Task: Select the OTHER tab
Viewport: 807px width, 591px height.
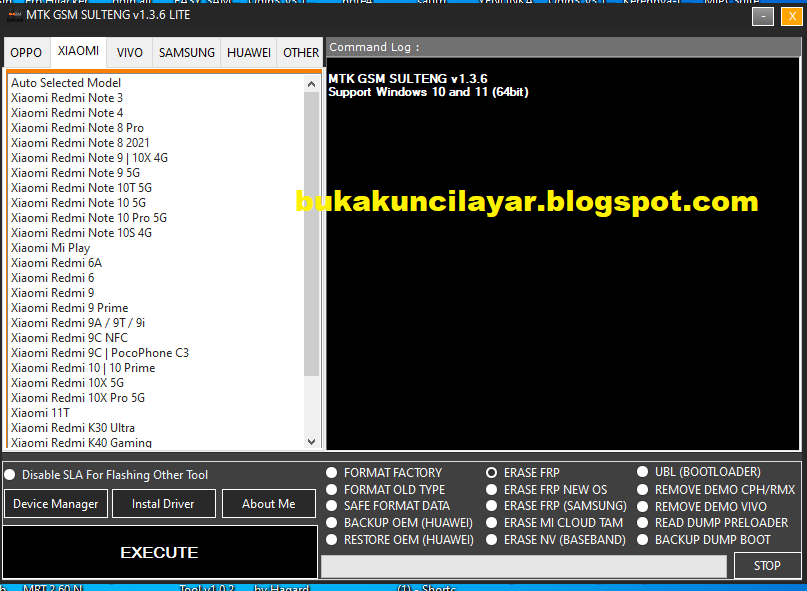Action: tap(301, 53)
